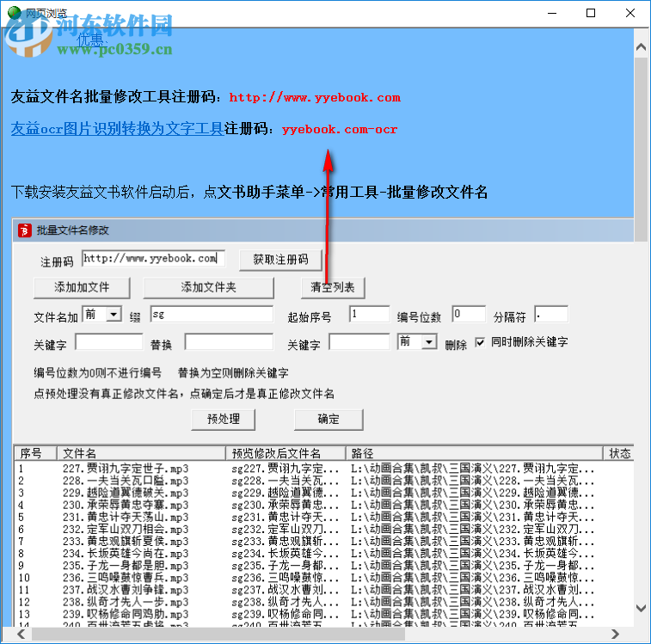
Task: Click the 清空列表 button
Action: tap(333, 287)
